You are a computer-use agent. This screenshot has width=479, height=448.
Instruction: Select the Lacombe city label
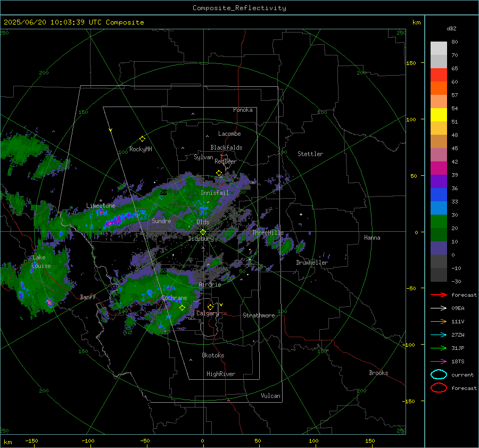(x=229, y=134)
